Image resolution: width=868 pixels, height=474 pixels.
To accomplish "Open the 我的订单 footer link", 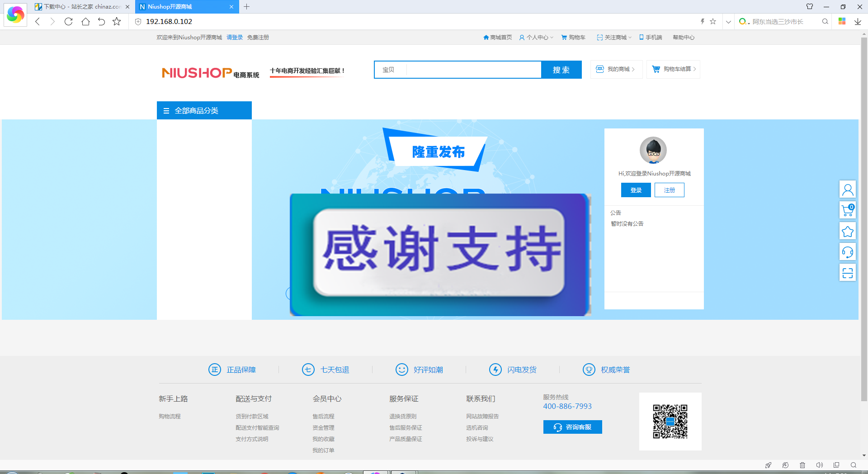I will (323, 450).
